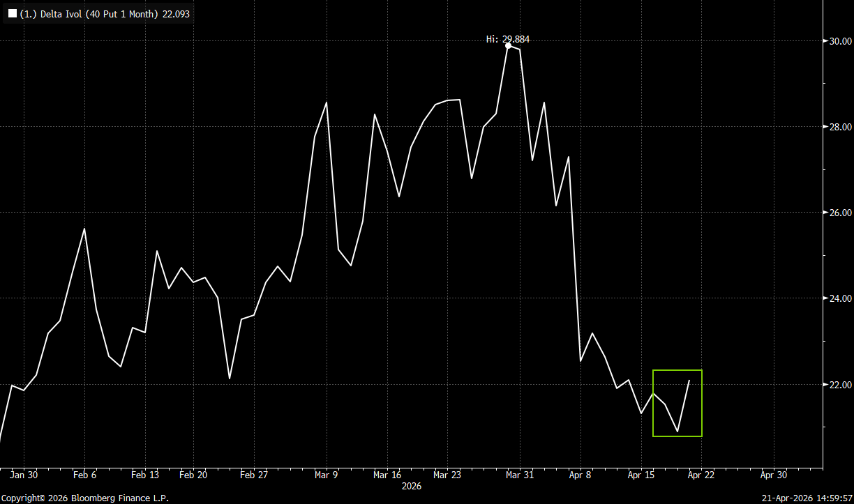Click the "Feb 27" date label

point(254,475)
